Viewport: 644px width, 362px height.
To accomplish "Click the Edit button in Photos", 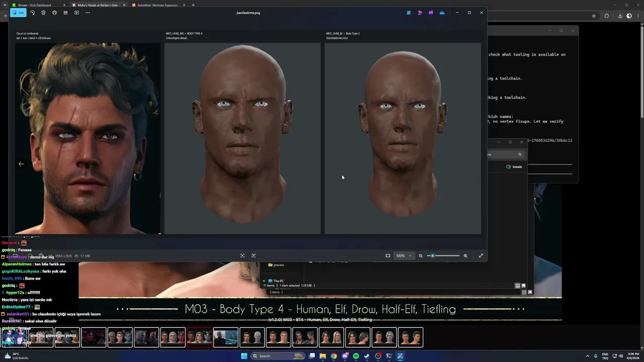I will click(x=18, y=13).
